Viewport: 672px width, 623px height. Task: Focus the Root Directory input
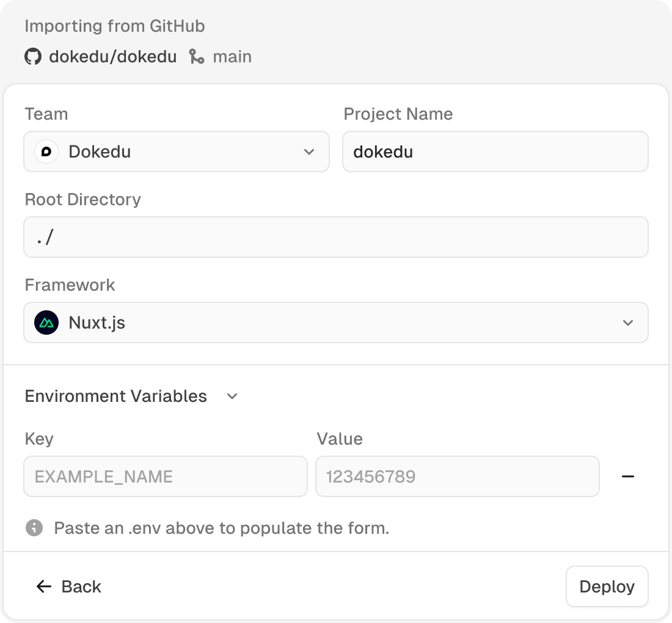[x=336, y=237]
